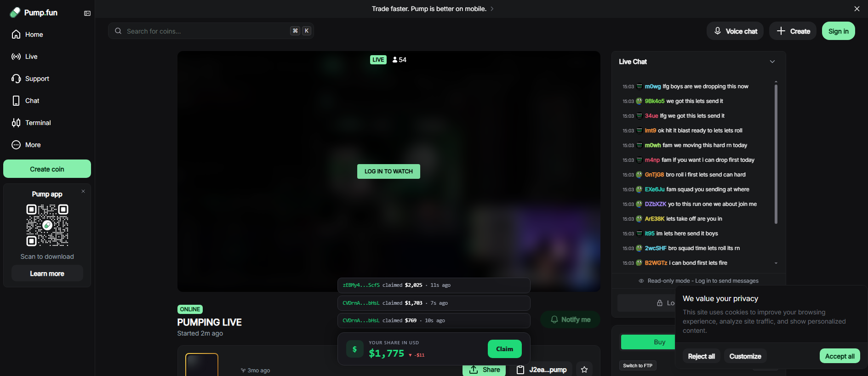
Task: Focus the Search for coins field
Action: coord(211,31)
